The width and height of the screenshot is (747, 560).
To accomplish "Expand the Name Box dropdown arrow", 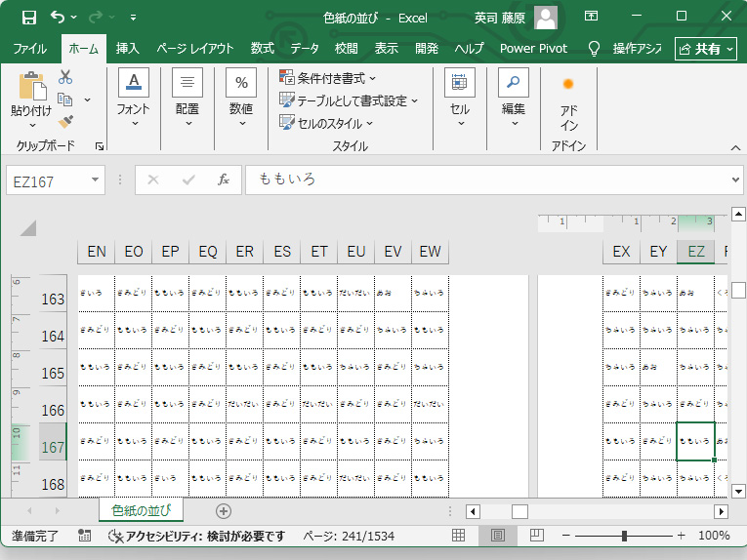I will click(96, 180).
